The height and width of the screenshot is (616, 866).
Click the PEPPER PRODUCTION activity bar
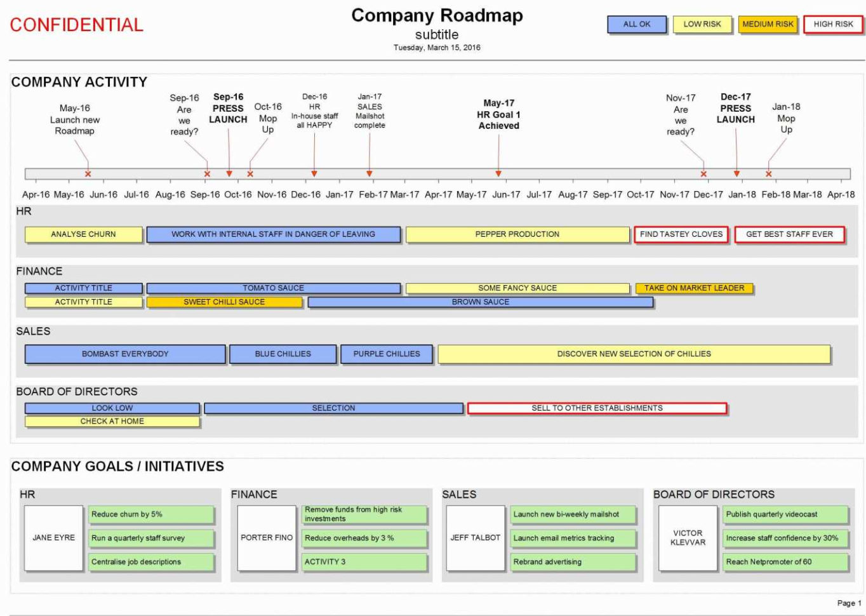point(516,234)
